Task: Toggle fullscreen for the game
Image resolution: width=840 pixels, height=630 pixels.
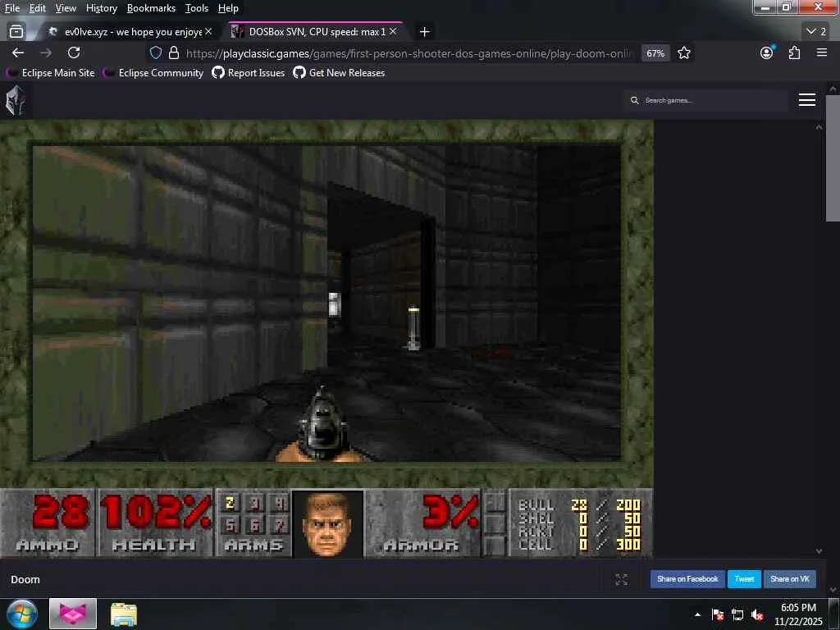Action: pos(622,579)
